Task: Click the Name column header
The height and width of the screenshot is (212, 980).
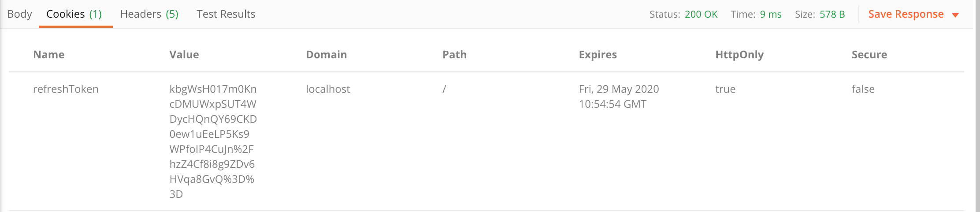Action: point(49,55)
